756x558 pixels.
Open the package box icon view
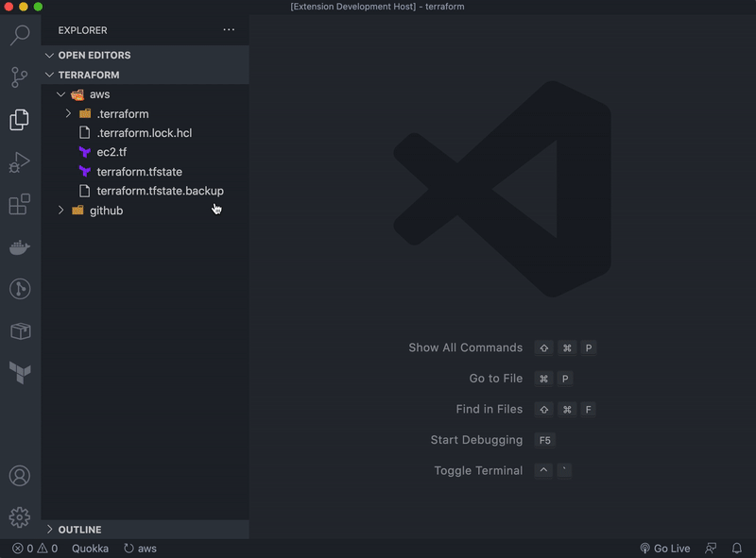tap(20, 331)
